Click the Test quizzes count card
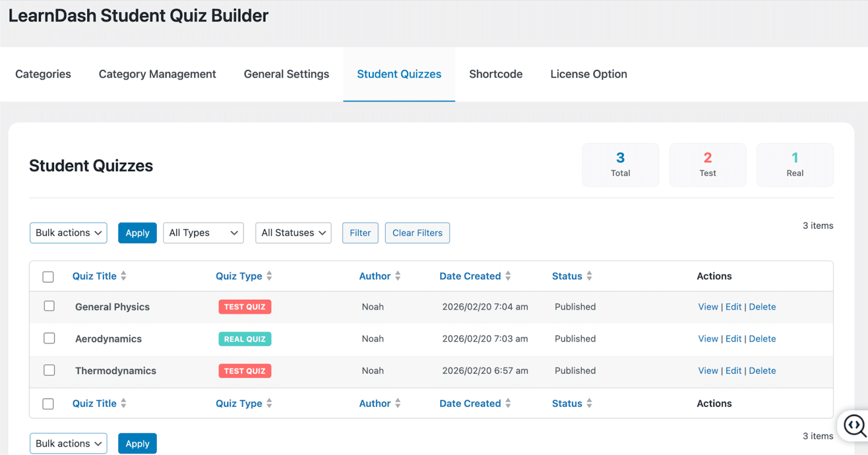 tap(708, 165)
